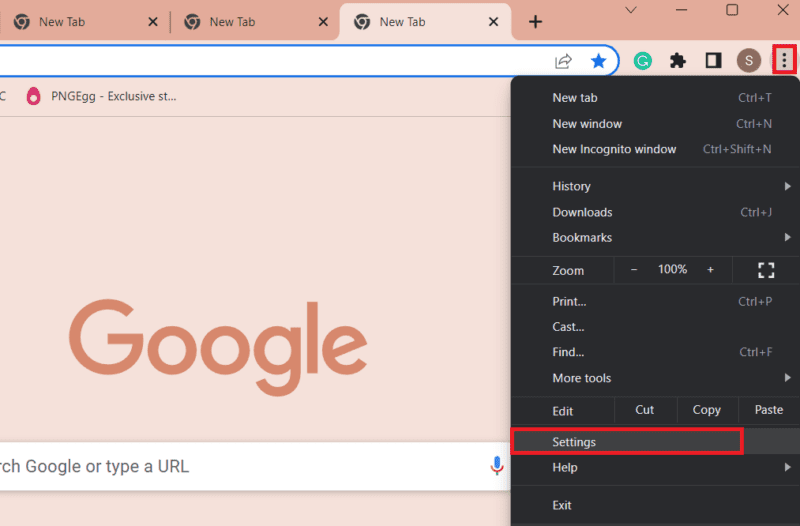
Task: Toggle the side panel icon
Action: tap(713, 61)
